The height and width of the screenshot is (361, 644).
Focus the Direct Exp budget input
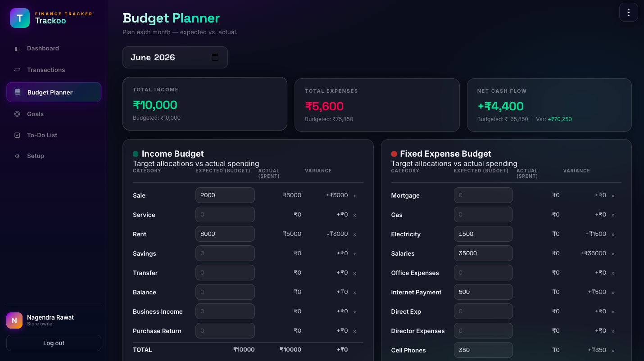[483, 311]
